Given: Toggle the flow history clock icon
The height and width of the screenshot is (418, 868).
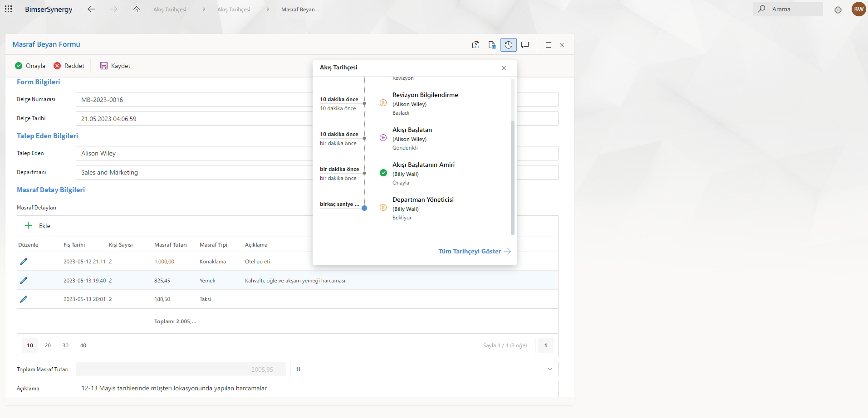Looking at the screenshot, I should tap(509, 45).
